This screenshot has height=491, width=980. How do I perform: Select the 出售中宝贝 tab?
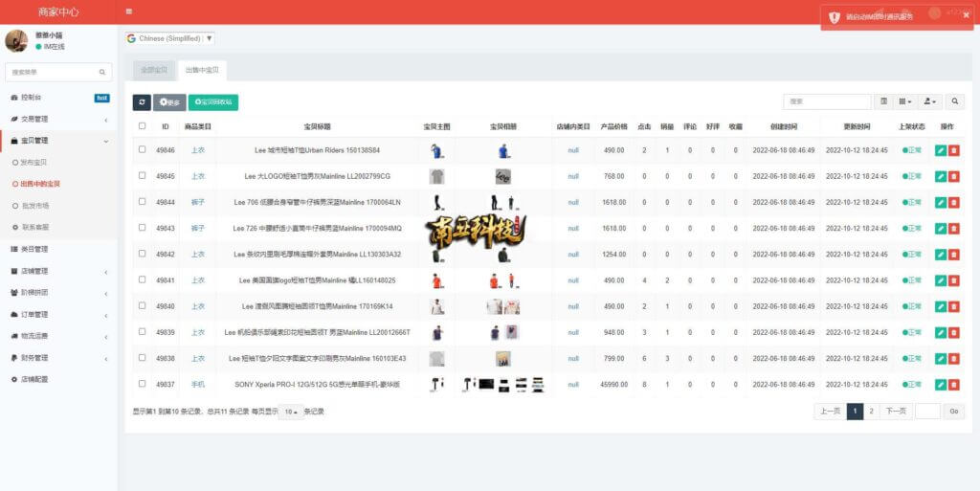(202, 71)
